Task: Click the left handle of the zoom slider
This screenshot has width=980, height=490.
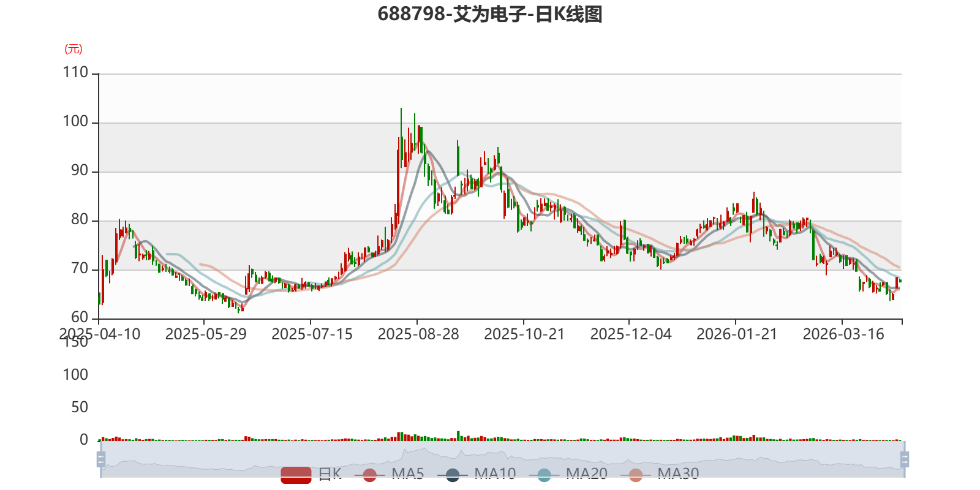Action: coord(101,459)
